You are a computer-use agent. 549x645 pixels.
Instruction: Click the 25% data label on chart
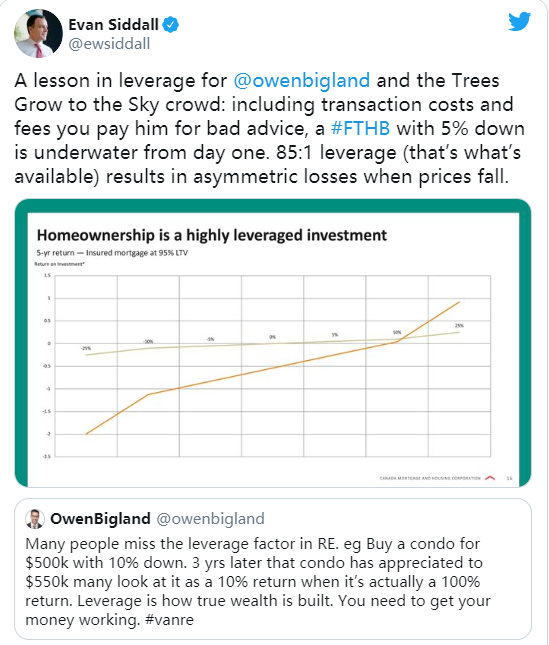click(x=459, y=325)
